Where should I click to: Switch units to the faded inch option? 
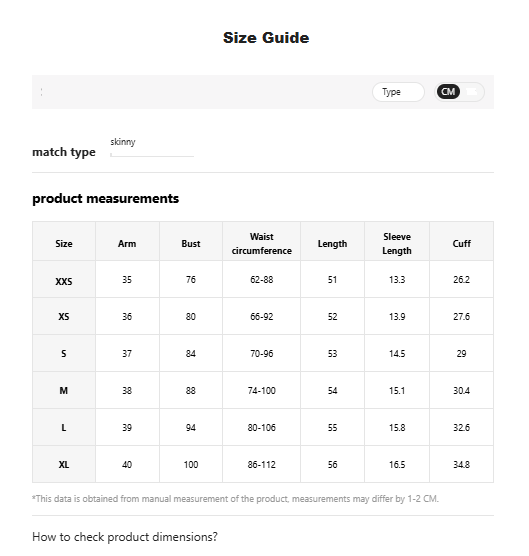pyautogui.click(x=472, y=92)
